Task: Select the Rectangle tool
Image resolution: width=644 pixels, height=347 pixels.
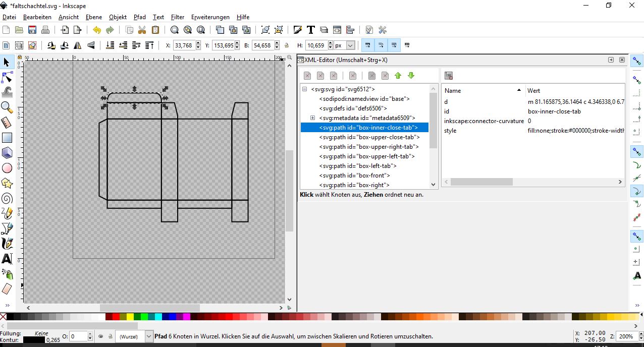Action: (7, 137)
